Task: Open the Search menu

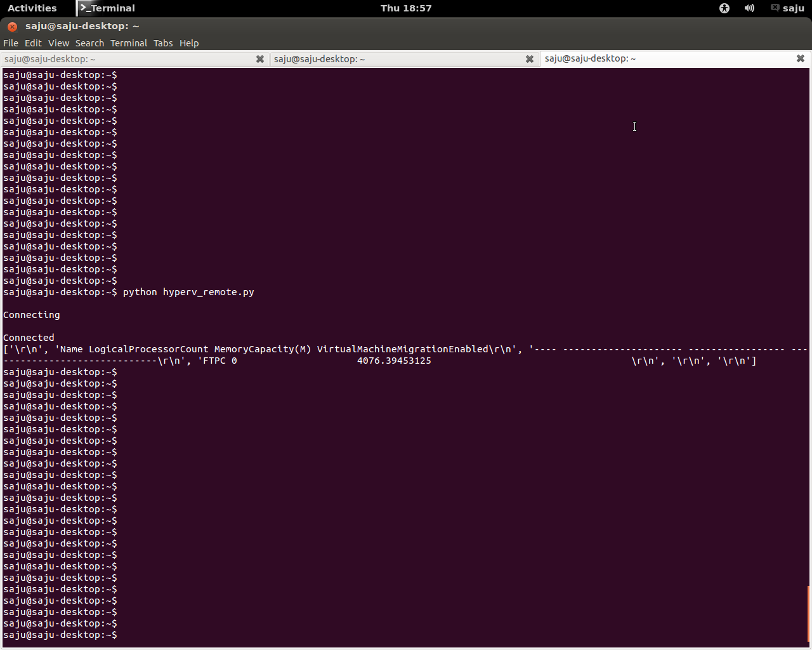Action: click(x=89, y=43)
